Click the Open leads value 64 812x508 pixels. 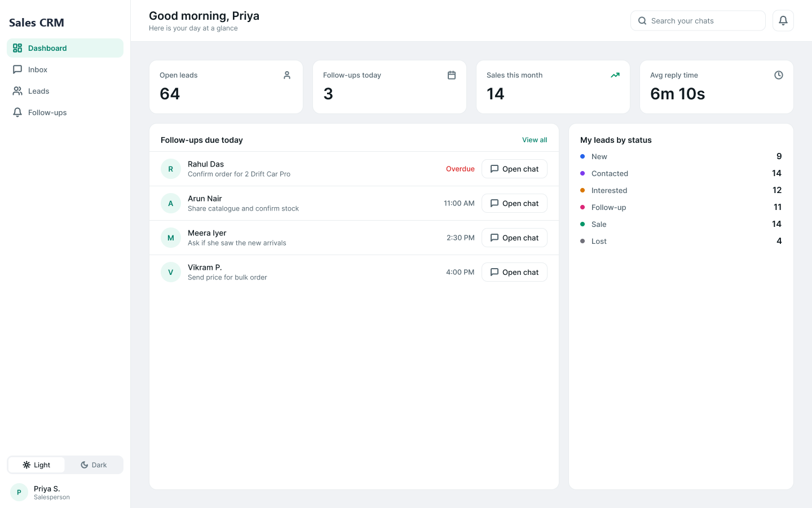coord(170,94)
